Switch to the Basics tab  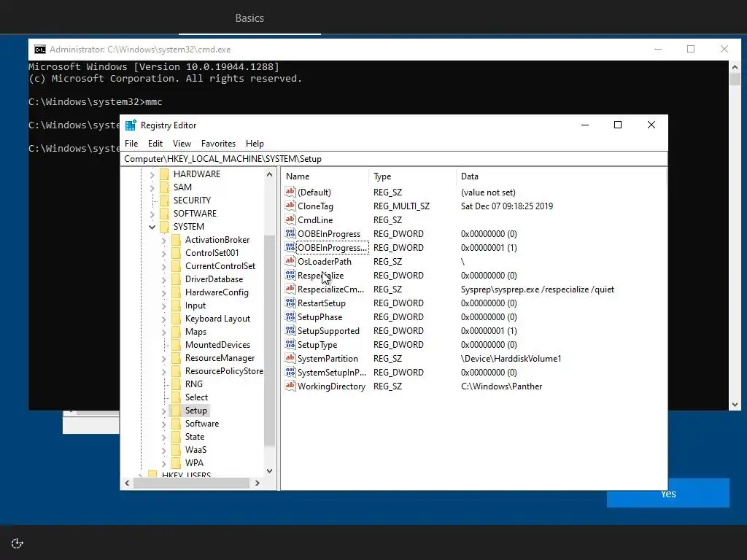pos(249,18)
